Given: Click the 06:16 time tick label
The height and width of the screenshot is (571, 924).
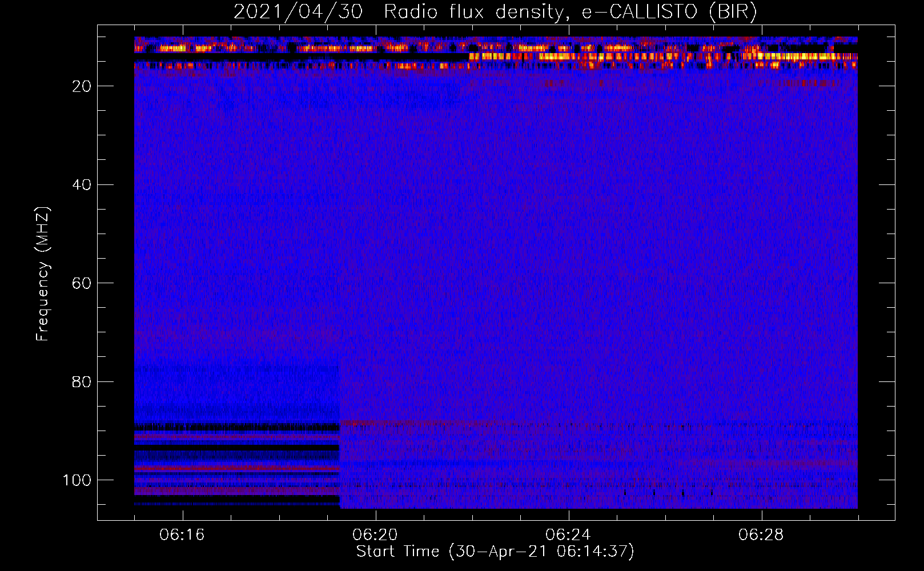Looking at the screenshot, I should tap(182, 535).
